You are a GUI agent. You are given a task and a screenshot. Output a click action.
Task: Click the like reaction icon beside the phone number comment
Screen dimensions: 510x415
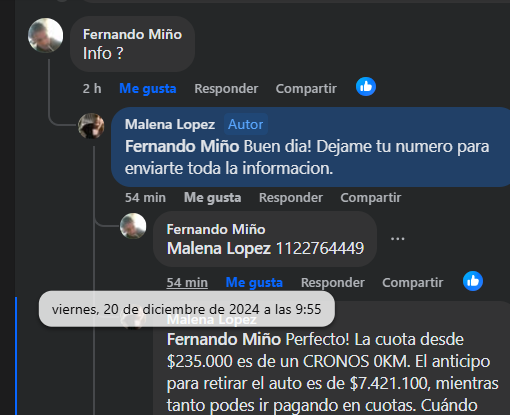click(x=473, y=281)
